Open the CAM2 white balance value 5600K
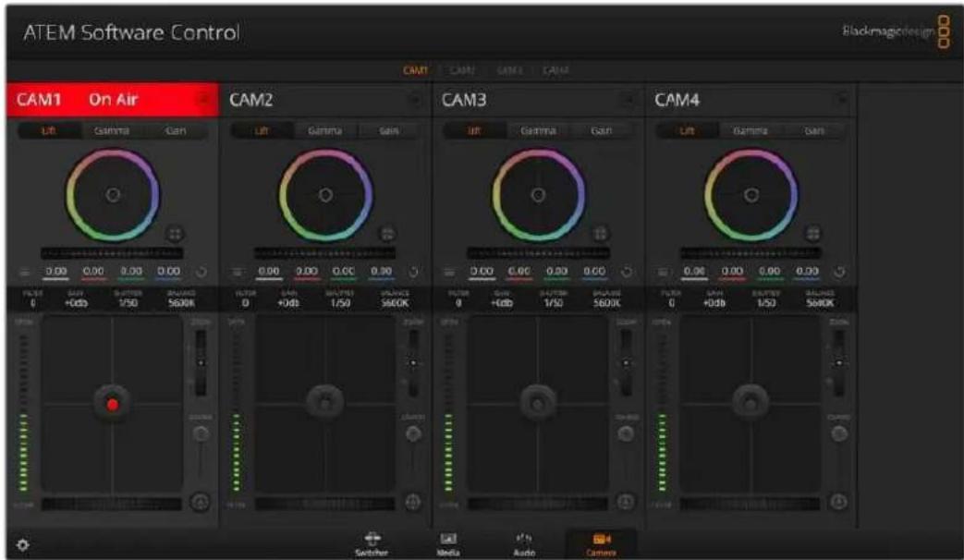 [394, 303]
